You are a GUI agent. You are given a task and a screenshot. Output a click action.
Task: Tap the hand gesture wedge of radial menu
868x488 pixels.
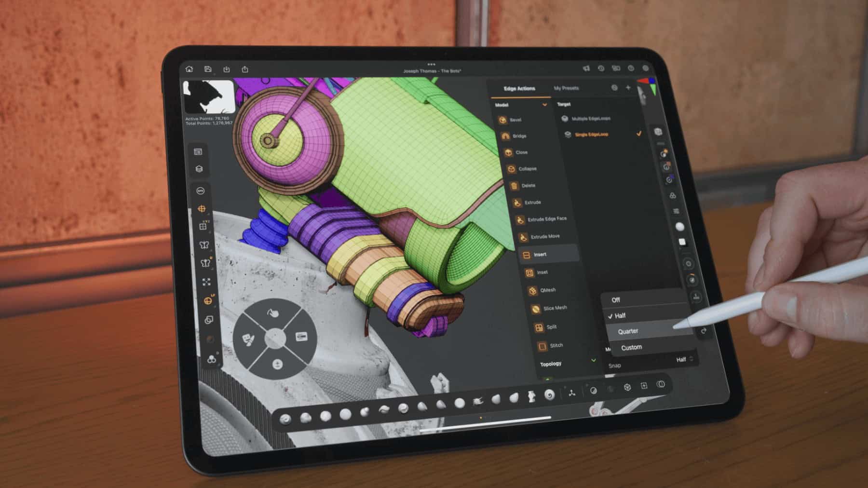click(x=273, y=313)
